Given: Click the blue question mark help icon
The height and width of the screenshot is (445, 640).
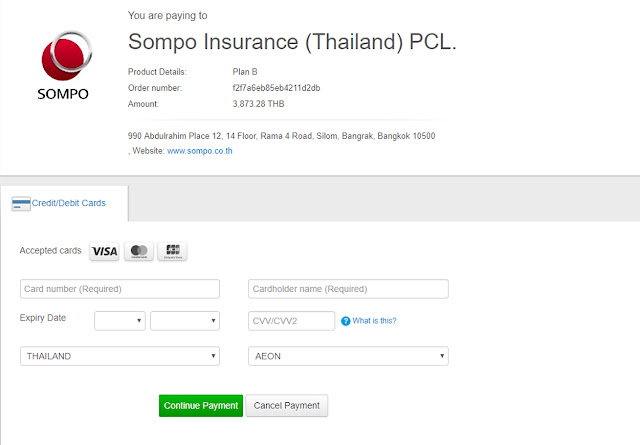Looking at the screenshot, I should [x=345, y=321].
